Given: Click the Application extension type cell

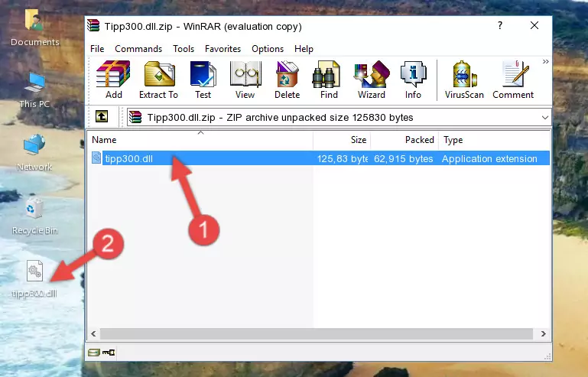Looking at the screenshot, I should point(489,158).
